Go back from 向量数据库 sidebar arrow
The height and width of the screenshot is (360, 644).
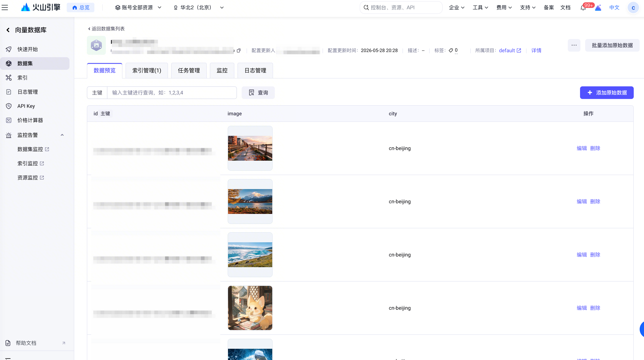click(x=8, y=30)
